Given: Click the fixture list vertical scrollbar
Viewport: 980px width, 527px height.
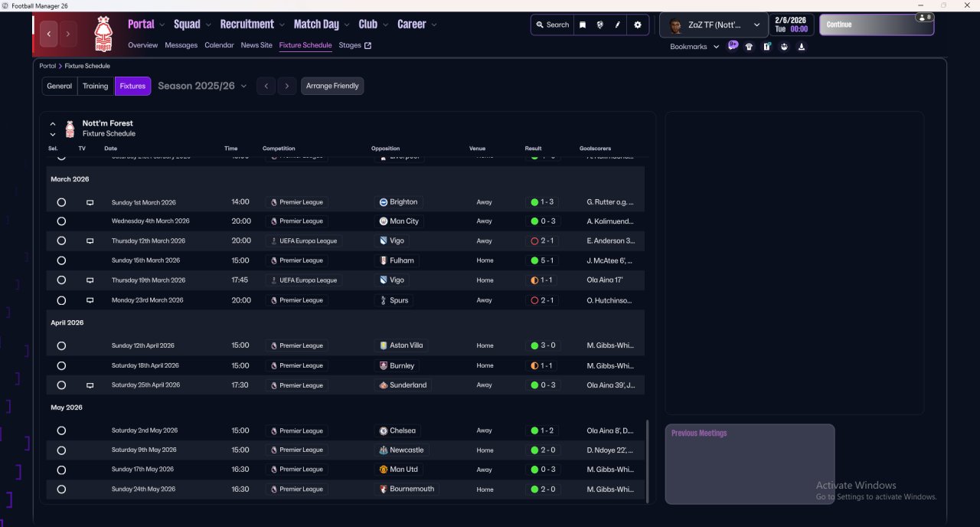Looking at the screenshot, I should pyautogui.click(x=648, y=460).
